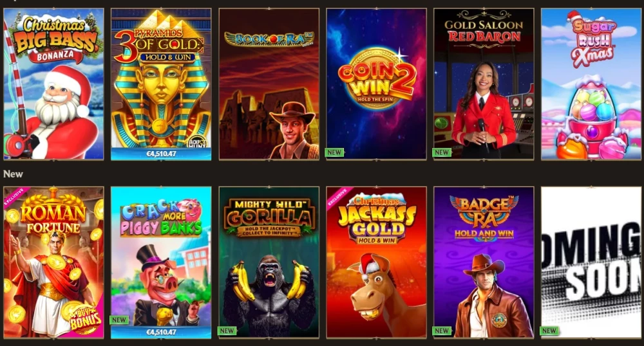Launch Badge of Ra Hold and Win

coord(484,262)
